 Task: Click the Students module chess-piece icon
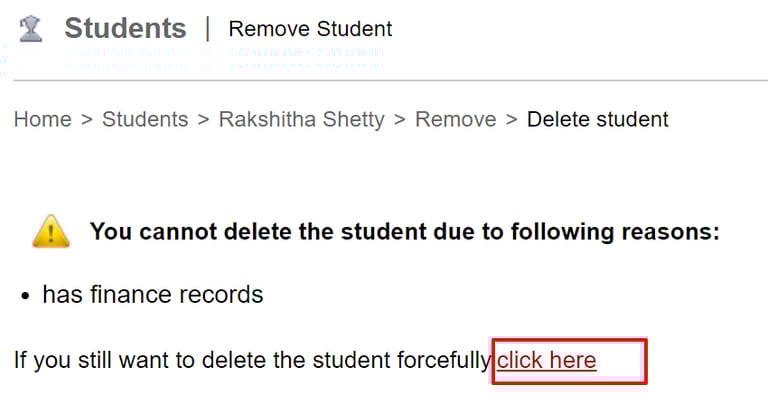(31, 29)
